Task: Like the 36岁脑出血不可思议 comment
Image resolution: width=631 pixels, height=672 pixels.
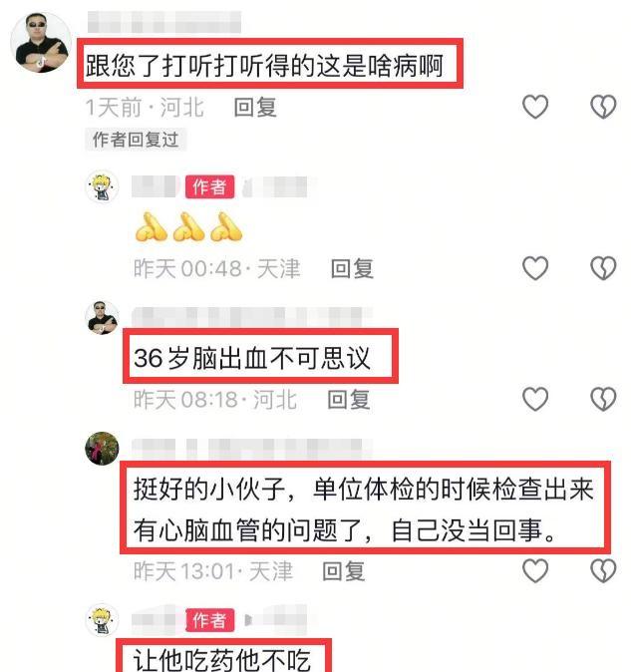Action: pos(535,399)
